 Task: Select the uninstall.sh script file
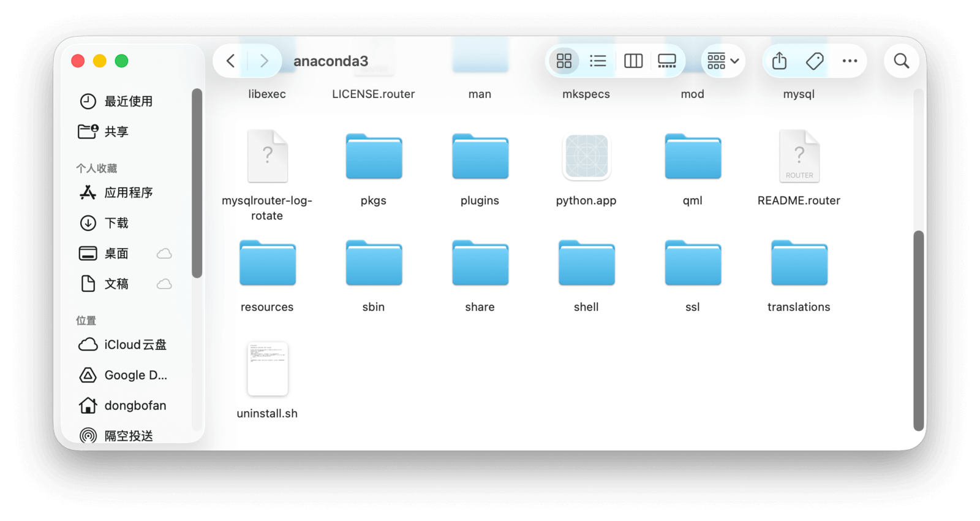pyautogui.click(x=267, y=369)
